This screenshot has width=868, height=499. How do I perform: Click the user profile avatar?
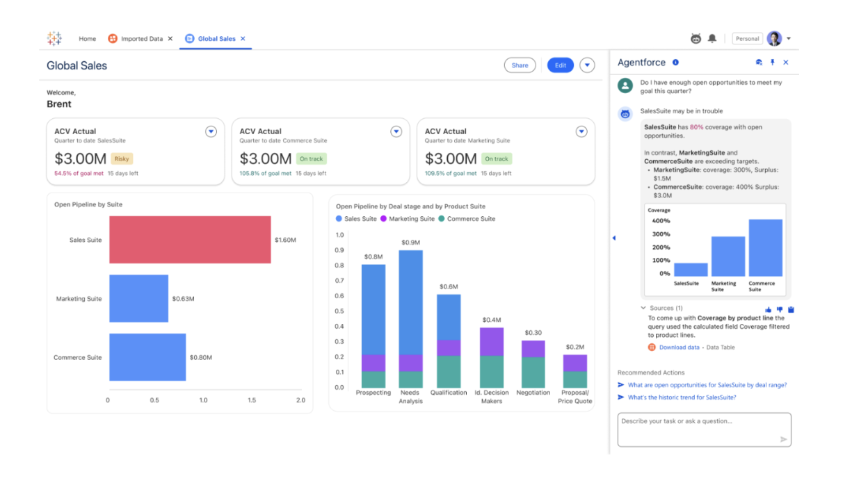(774, 39)
